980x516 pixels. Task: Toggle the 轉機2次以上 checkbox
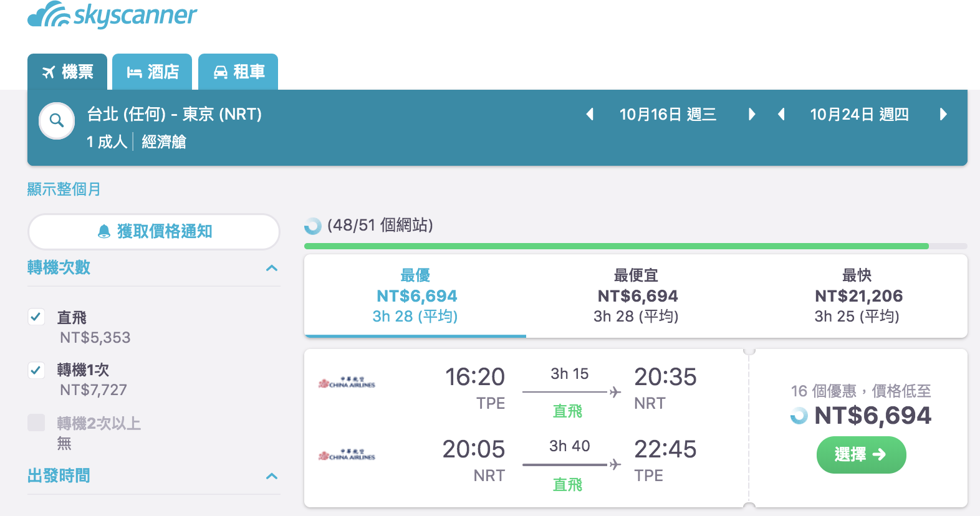tap(36, 423)
